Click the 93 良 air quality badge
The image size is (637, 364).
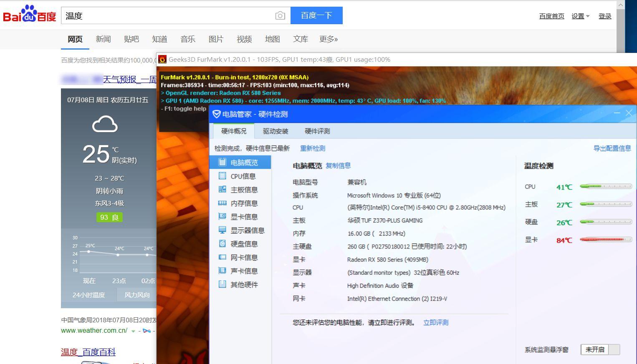click(x=109, y=217)
